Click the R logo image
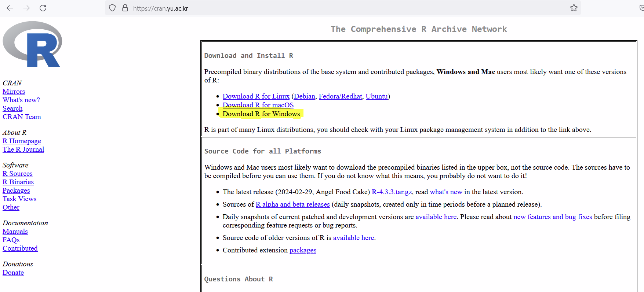This screenshot has width=644, height=292. [x=32, y=44]
